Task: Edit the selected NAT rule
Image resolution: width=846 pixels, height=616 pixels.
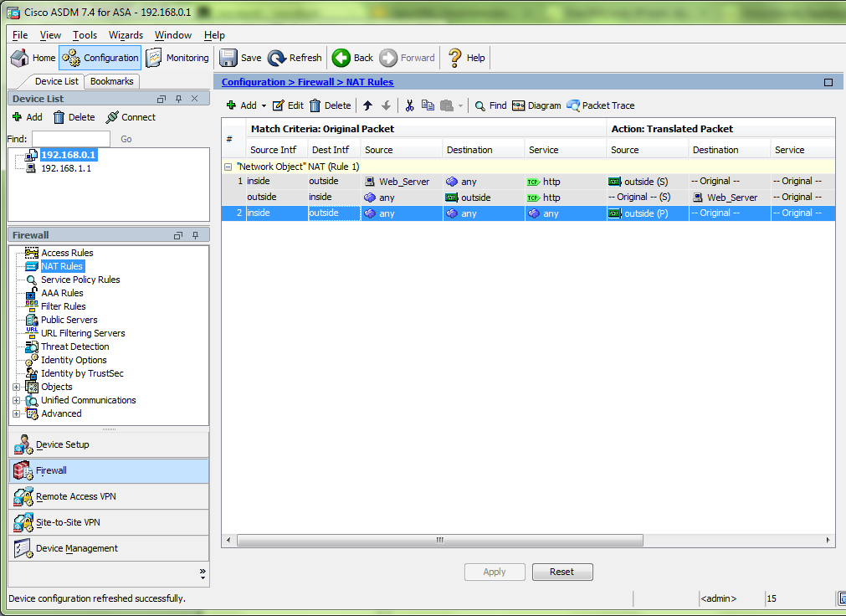Action: [x=288, y=105]
